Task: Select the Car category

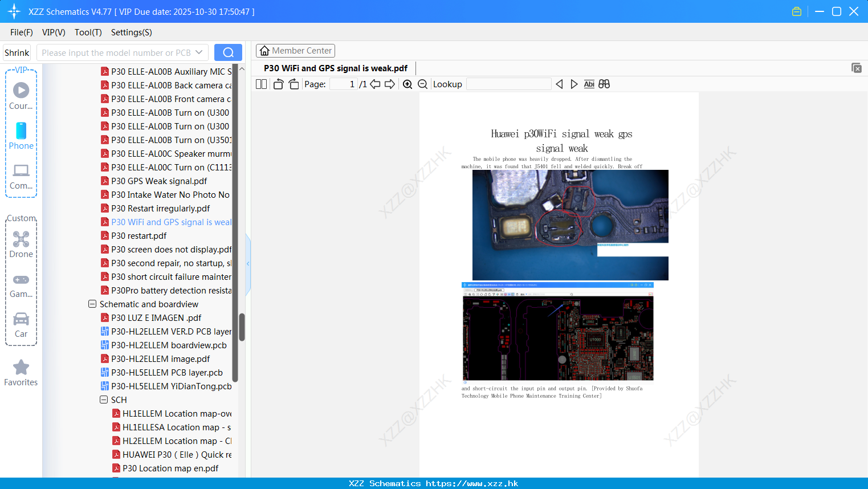Action: 21,325
